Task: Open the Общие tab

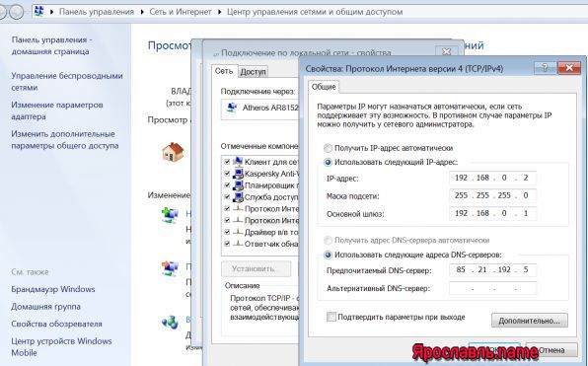Action: [x=324, y=87]
